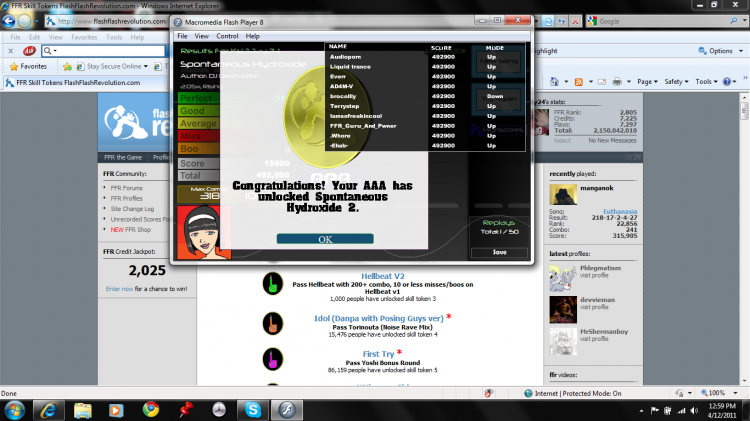Close the Ask toolbar with the X
750x421 pixels.
(x=11, y=50)
